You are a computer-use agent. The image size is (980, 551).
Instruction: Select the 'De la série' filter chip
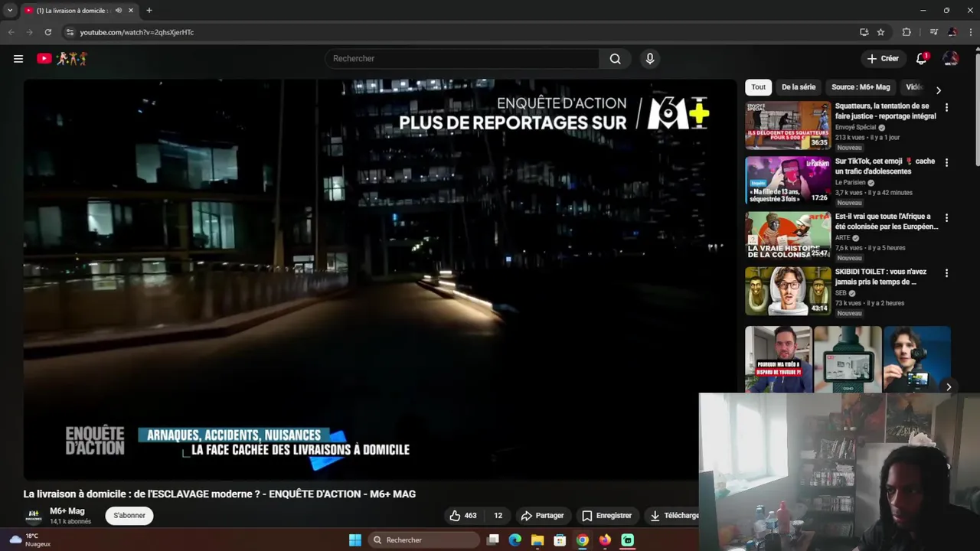coord(799,87)
